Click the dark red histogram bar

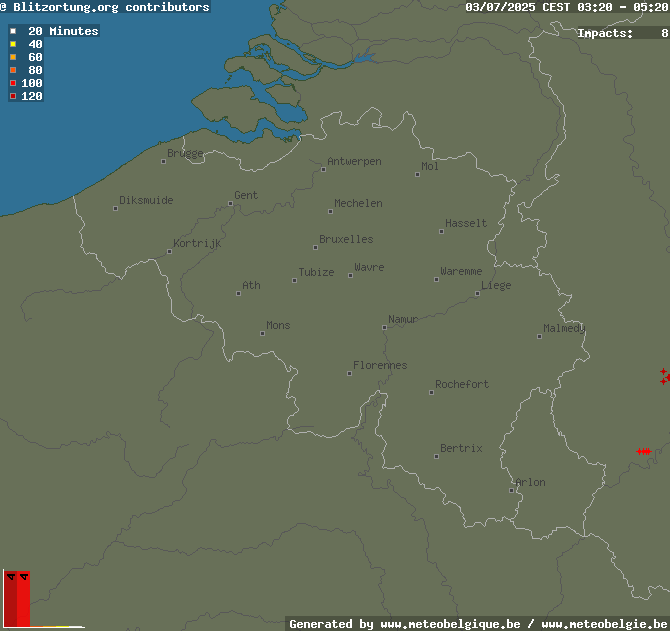(11, 599)
